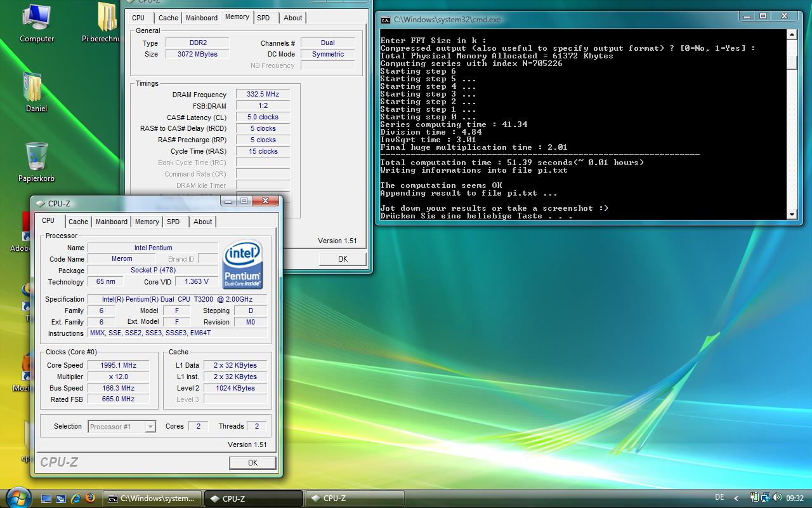Switch to Cache tab in front CPU-Z
Image resolution: width=812 pixels, height=508 pixels.
click(x=79, y=222)
